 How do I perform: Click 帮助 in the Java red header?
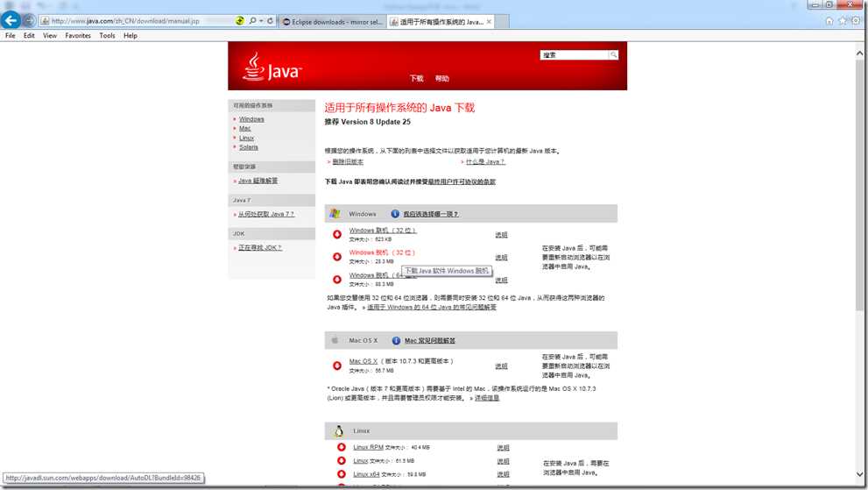pyautogui.click(x=441, y=79)
